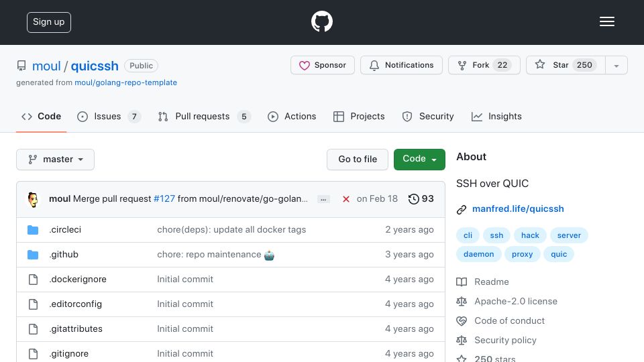Click the on Feb 18 commit date
Image resolution: width=644 pixels, height=362 pixels.
pos(377,199)
